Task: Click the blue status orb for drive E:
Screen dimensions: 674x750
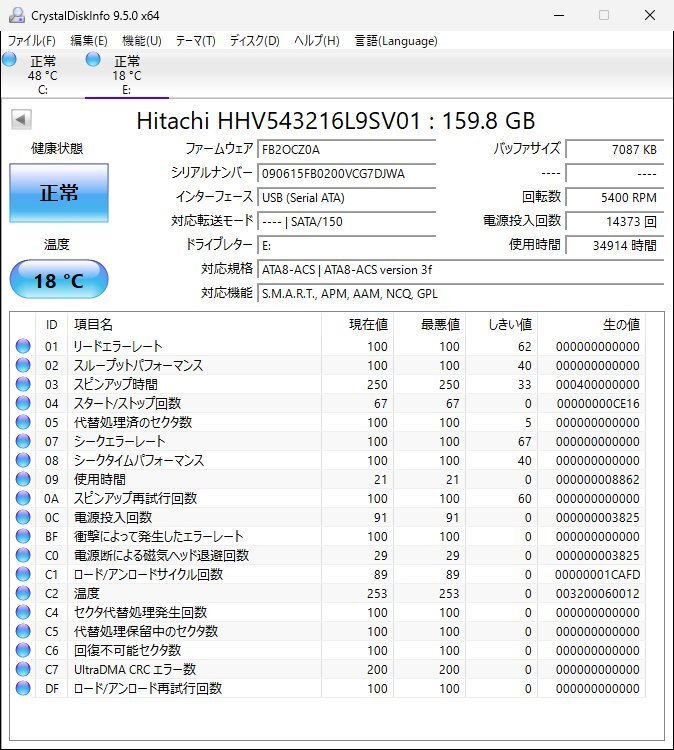Action: click(93, 60)
